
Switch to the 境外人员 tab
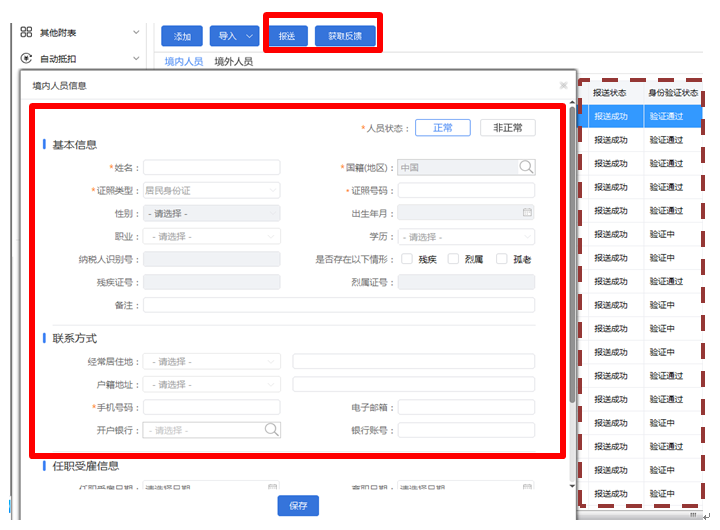234,62
